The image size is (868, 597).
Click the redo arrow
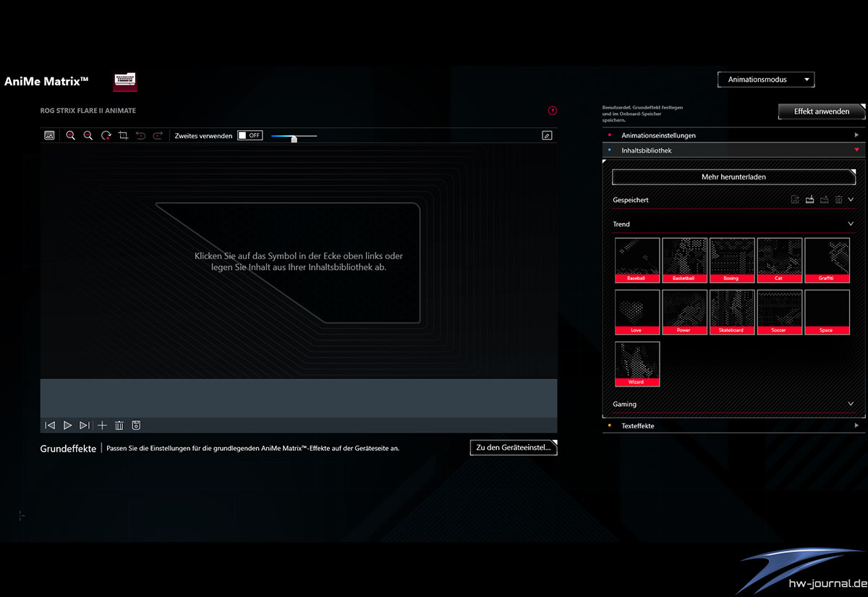coord(158,135)
